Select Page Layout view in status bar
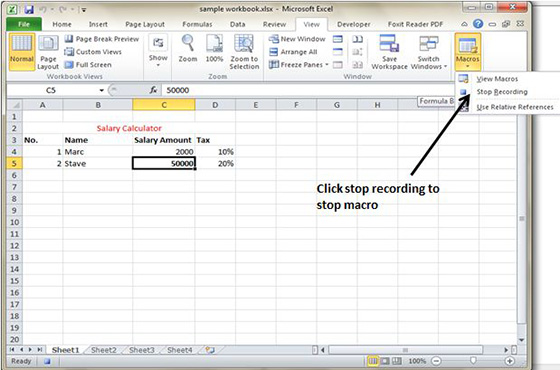Image resolution: width=560 pixels, height=370 pixels. coord(385,361)
